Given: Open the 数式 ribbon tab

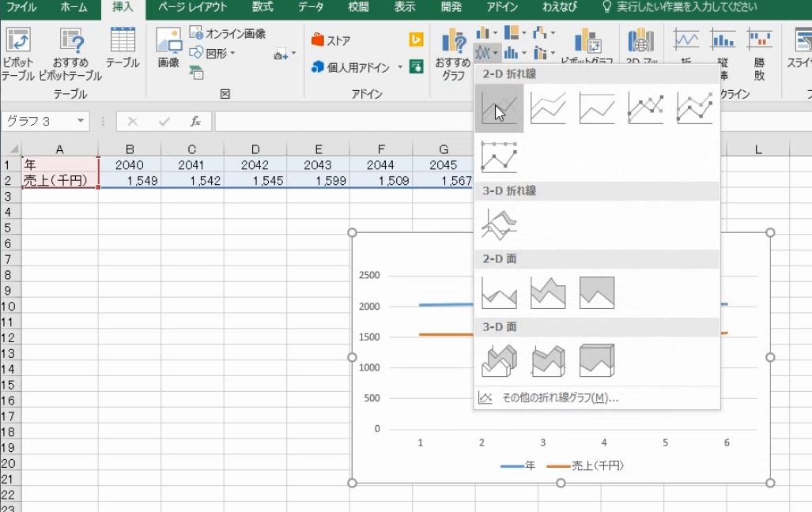Looking at the screenshot, I should 261,8.
